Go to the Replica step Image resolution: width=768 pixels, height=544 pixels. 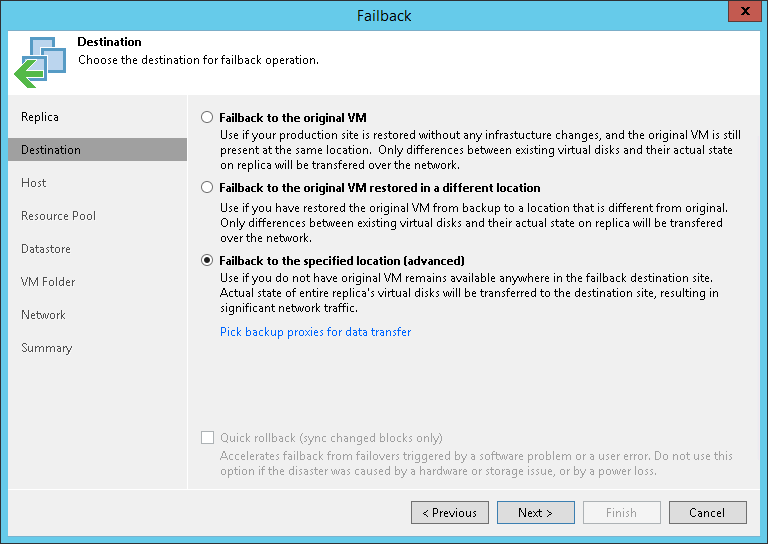pos(40,117)
